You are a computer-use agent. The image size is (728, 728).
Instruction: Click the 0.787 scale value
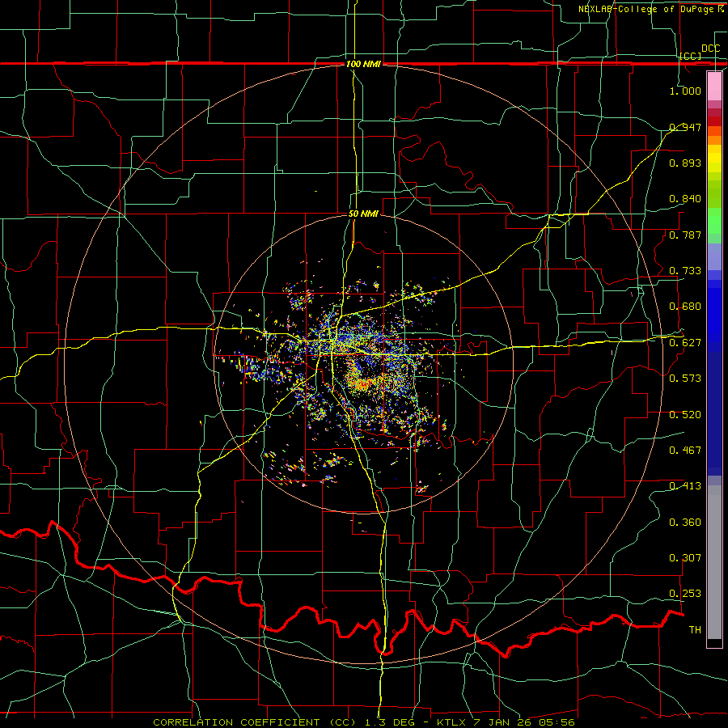click(x=685, y=235)
